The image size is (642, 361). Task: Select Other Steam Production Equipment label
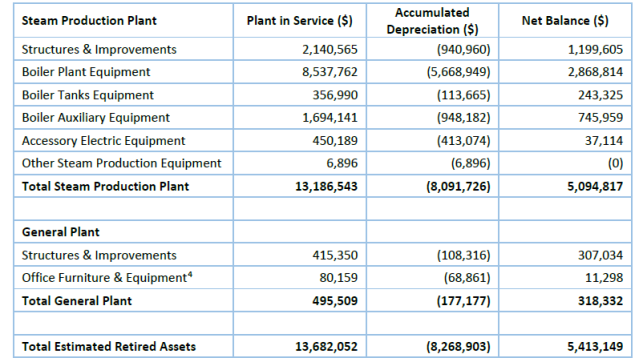pyautogui.click(x=122, y=163)
